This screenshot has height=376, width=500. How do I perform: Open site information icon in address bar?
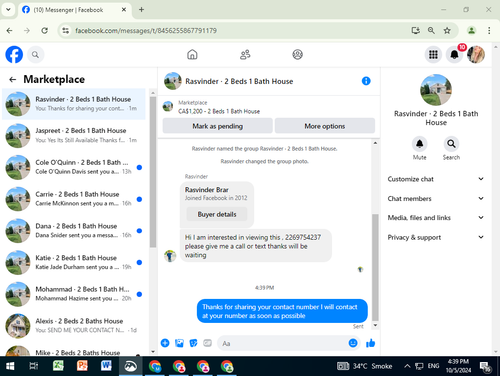pos(66,31)
